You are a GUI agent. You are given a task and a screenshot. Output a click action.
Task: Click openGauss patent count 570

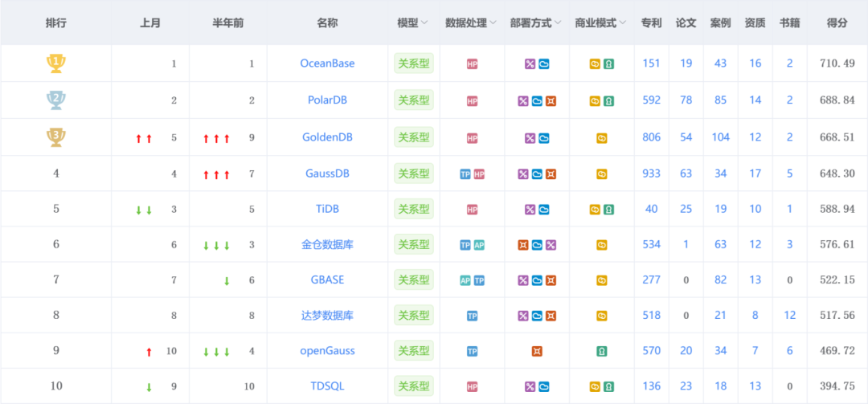(x=651, y=351)
